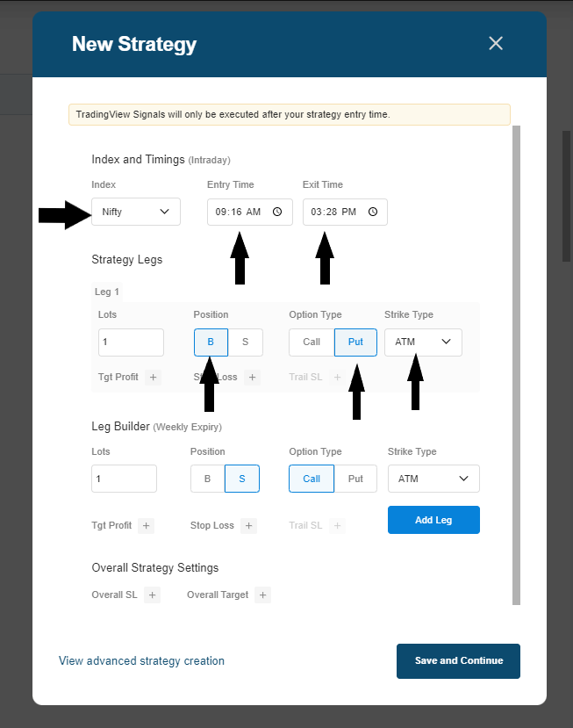Click the Overall Target plus icon
Screen dimensions: 573x728
point(263,595)
